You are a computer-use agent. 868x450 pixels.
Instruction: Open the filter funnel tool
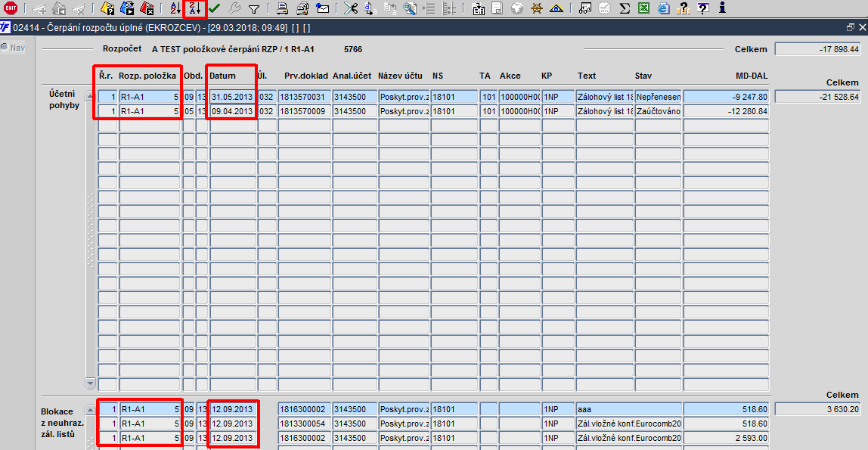click(x=253, y=8)
